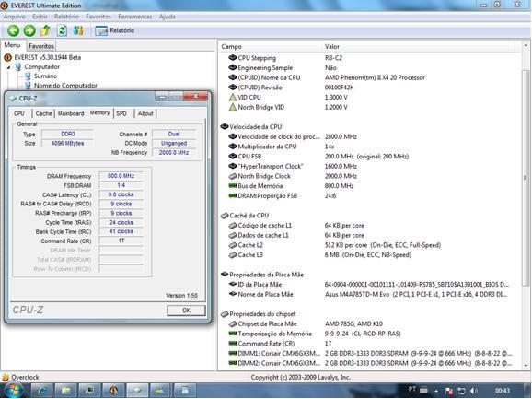532x399 pixels.
Task: Select the CPU FSB row
Action: click(x=369, y=157)
